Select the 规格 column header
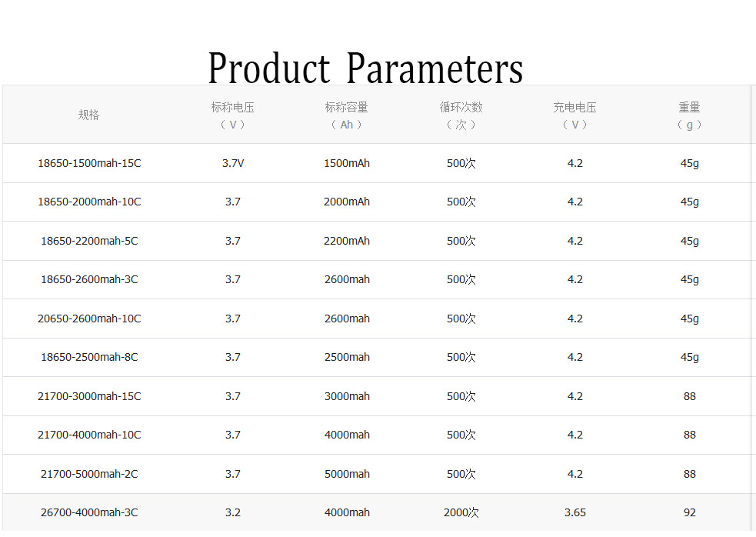This screenshot has height=537, width=756. tap(88, 115)
